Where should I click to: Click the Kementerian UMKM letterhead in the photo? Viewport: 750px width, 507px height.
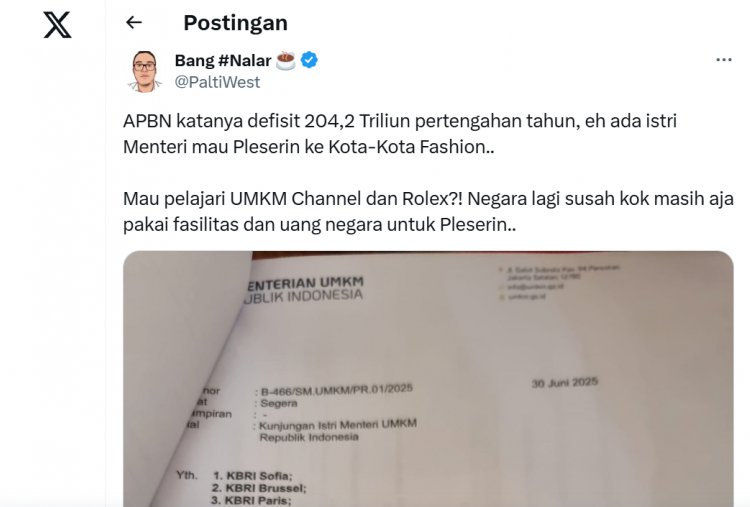305,289
